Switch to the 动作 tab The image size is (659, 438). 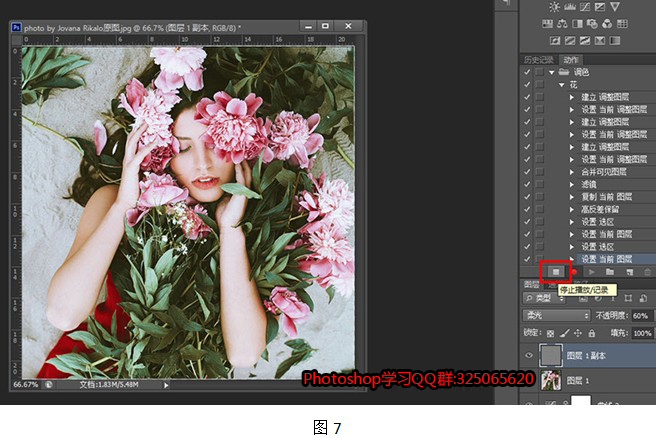coord(571,60)
